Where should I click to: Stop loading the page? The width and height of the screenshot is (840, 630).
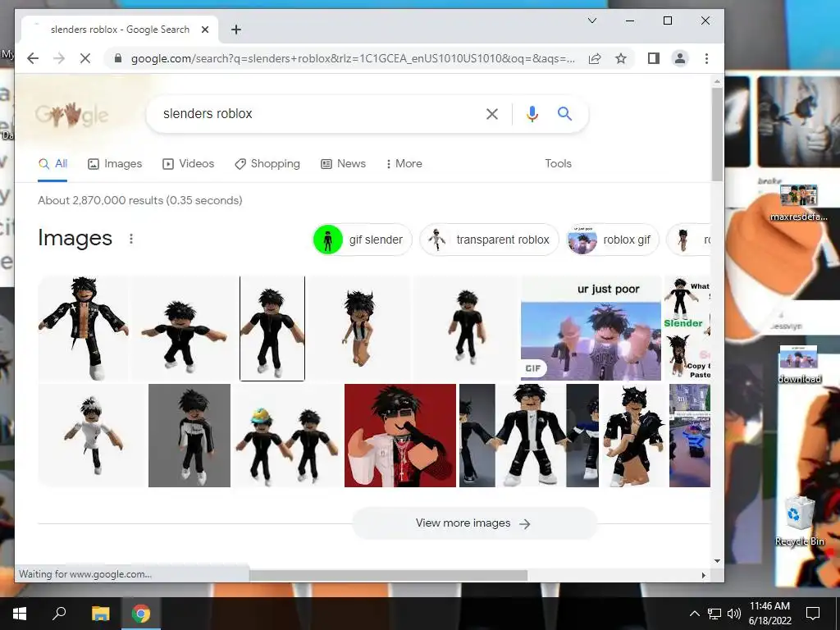coord(85,58)
